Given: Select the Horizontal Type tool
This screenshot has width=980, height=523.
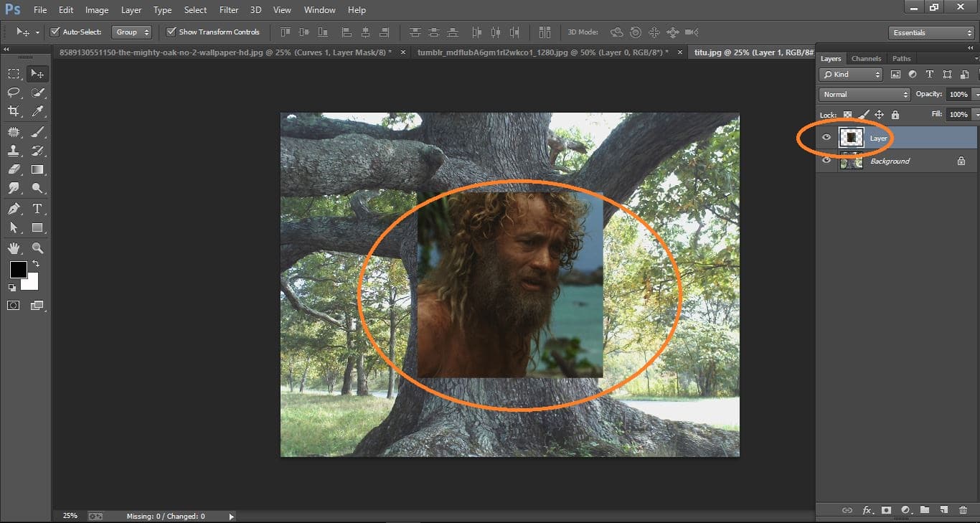Looking at the screenshot, I should 38,209.
